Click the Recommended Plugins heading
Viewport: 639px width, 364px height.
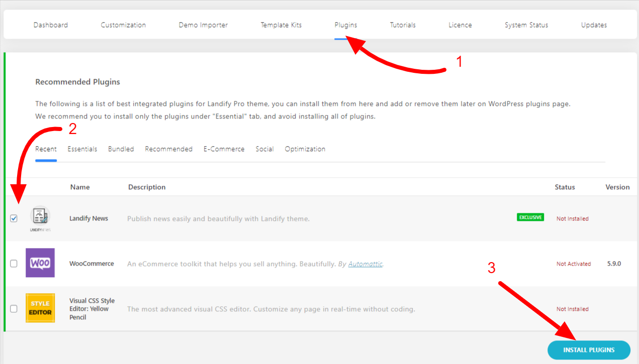(77, 82)
